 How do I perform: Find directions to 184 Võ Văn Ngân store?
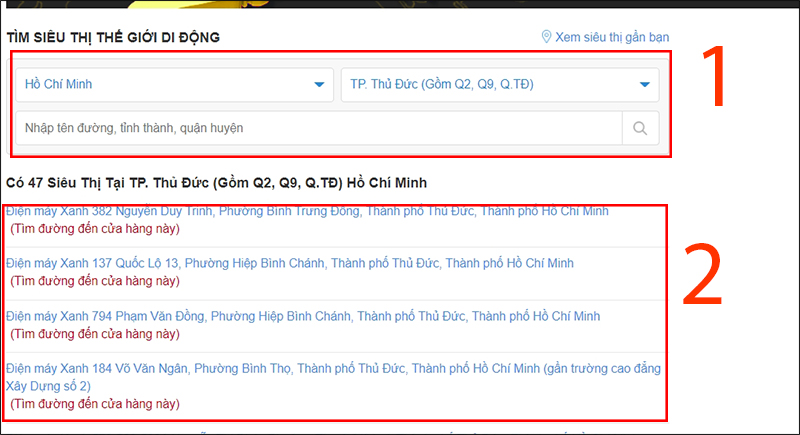pos(95,404)
